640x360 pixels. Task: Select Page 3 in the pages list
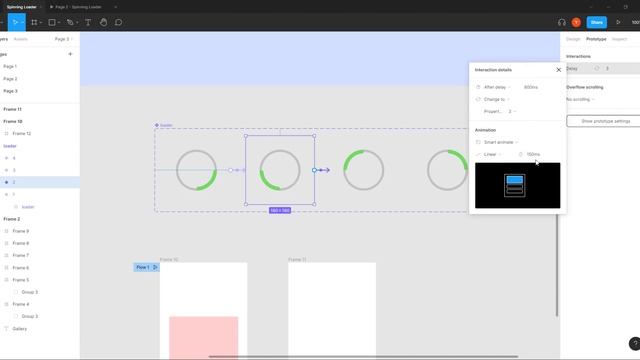coord(10,91)
